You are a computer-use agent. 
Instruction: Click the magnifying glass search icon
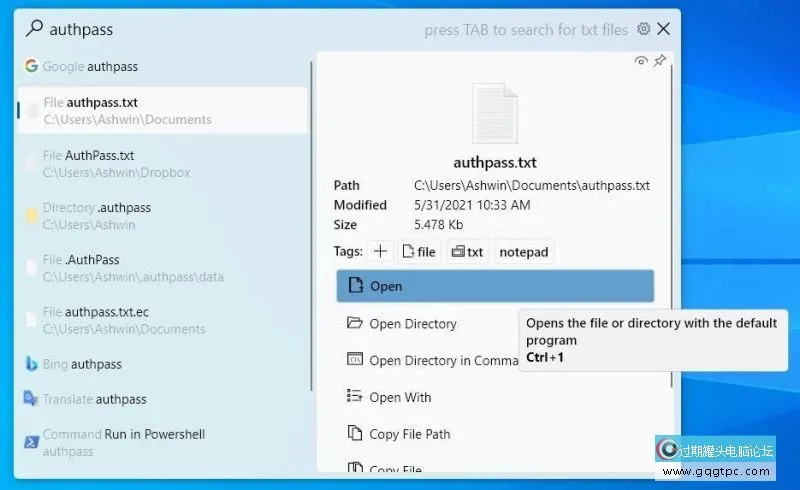click(x=34, y=29)
